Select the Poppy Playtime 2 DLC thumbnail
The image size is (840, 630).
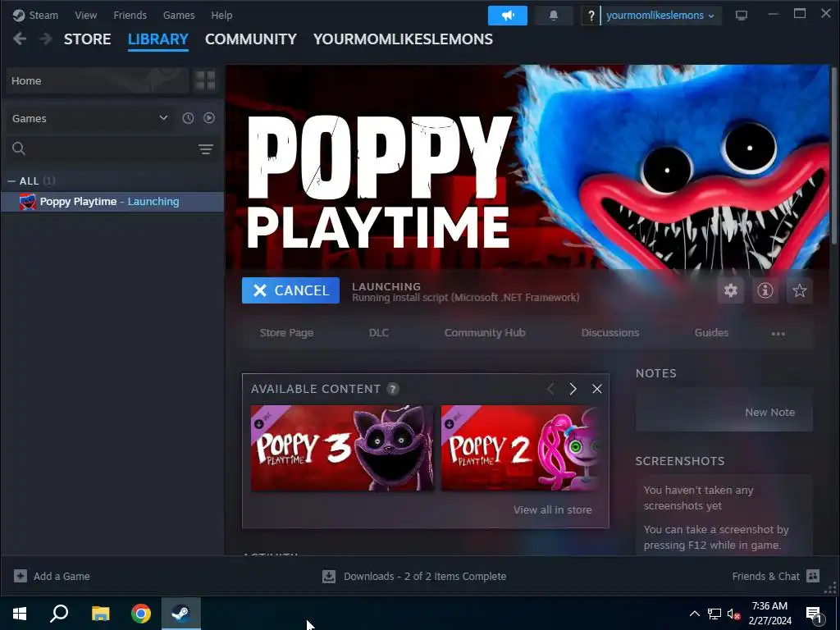[519, 448]
